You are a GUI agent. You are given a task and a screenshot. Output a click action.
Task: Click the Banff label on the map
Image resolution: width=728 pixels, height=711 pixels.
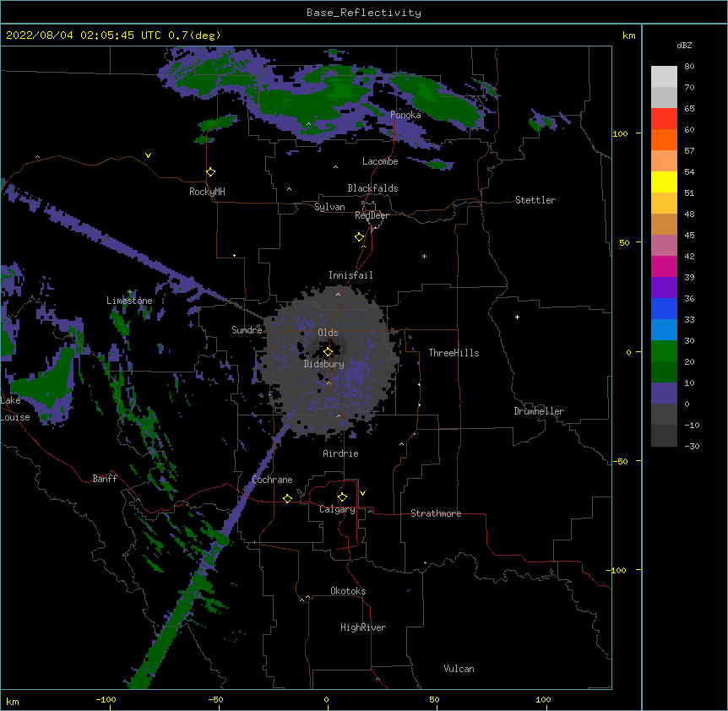tap(105, 479)
